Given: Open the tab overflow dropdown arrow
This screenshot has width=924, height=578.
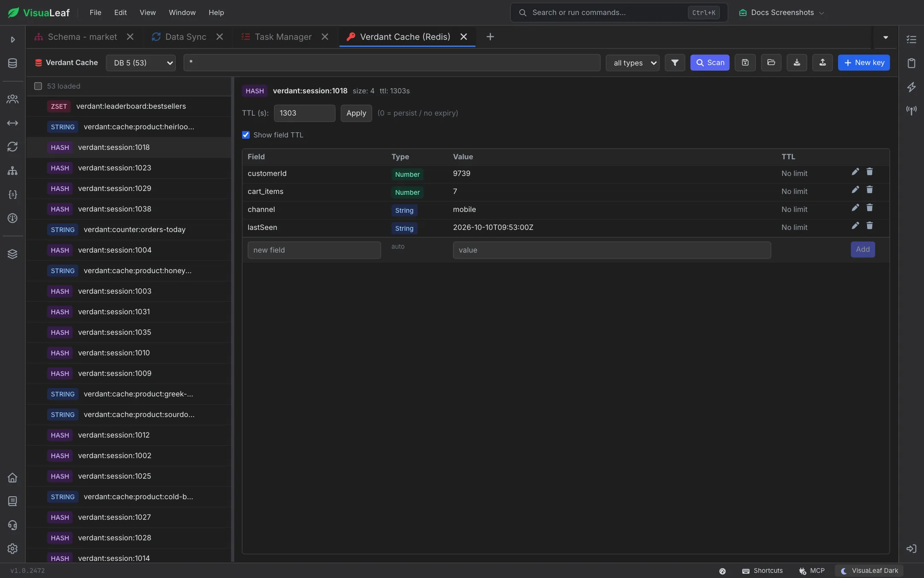Looking at the screenshot, I should [885, 37].
